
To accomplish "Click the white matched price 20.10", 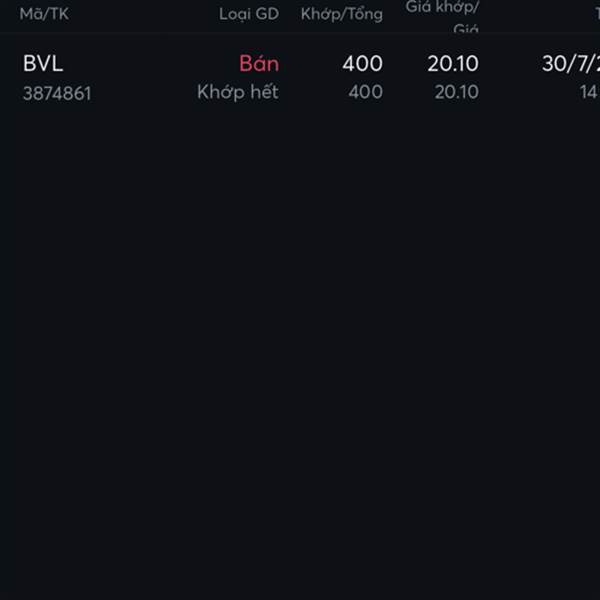I will [x=453, y=63].
